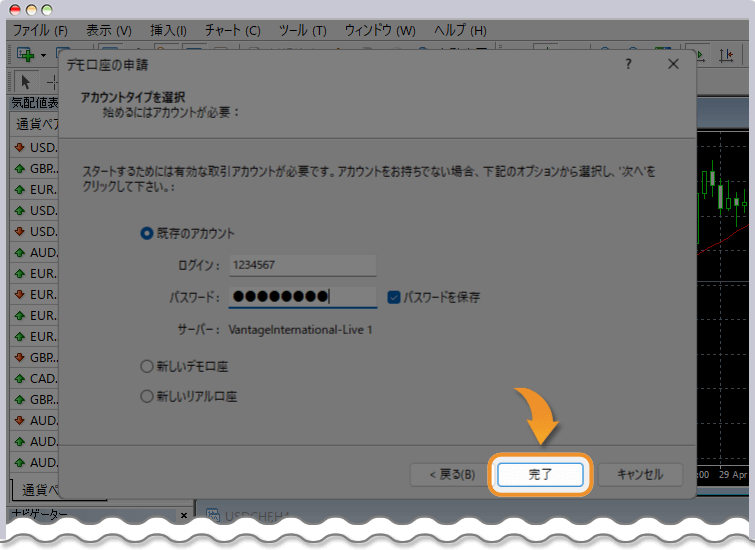Click the 気配値表 panel title
The width and height of the screenshot is (755, 550).
35,103
